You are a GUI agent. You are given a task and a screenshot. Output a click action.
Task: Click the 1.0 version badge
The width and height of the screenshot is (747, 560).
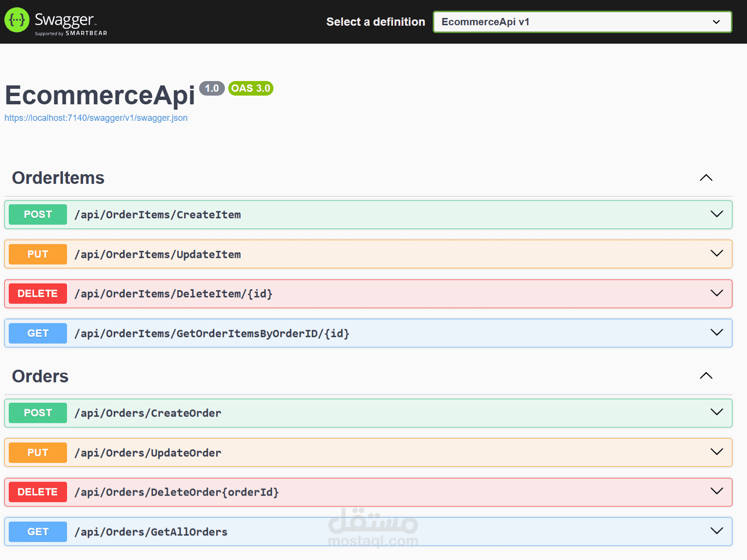point(212,88)
